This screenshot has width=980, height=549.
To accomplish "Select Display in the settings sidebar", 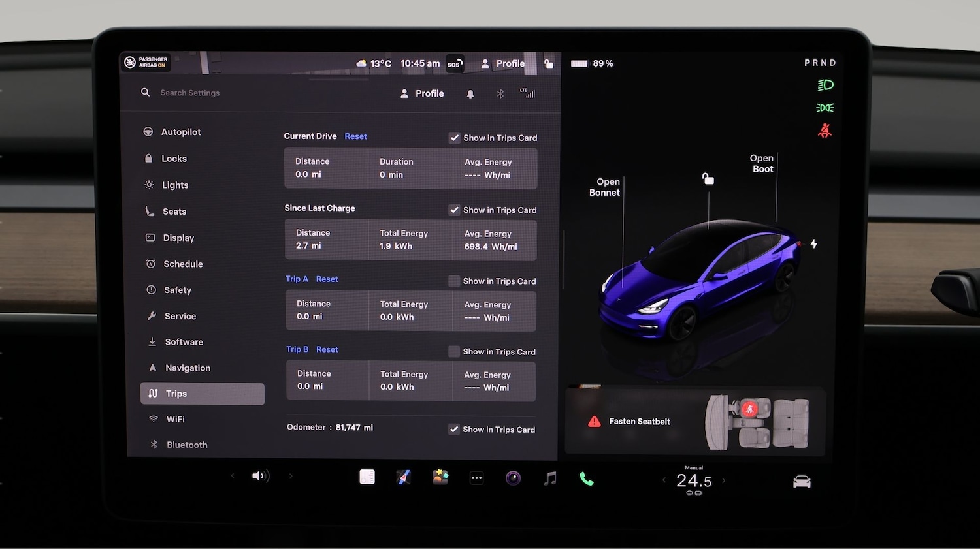I will point(178,238).
